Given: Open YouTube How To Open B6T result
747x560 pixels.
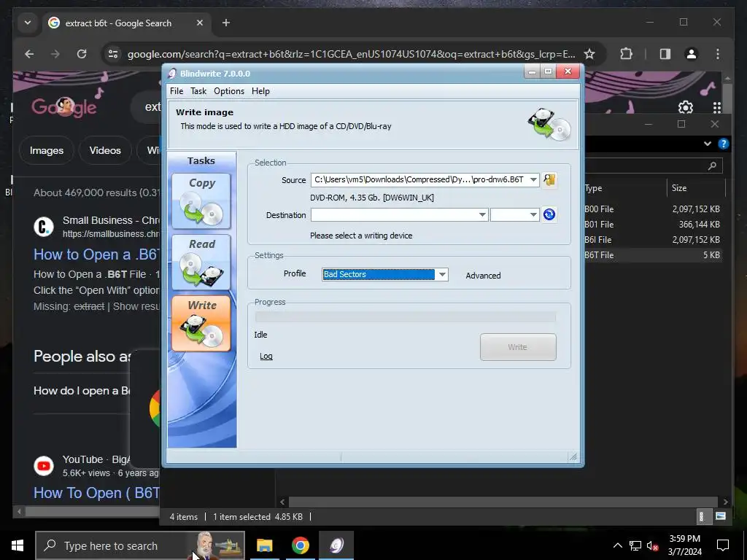Looking at the screenshot, I should [x=97, y=493].
